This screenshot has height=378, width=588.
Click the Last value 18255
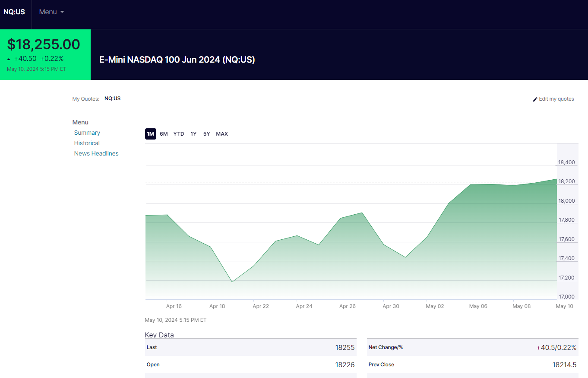(345, 347)
